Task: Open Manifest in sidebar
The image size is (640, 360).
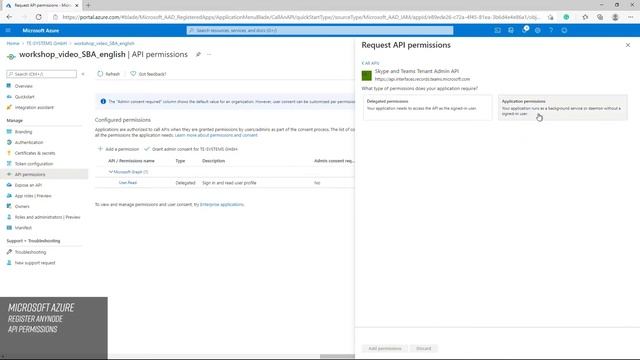Action: [23, 228]
